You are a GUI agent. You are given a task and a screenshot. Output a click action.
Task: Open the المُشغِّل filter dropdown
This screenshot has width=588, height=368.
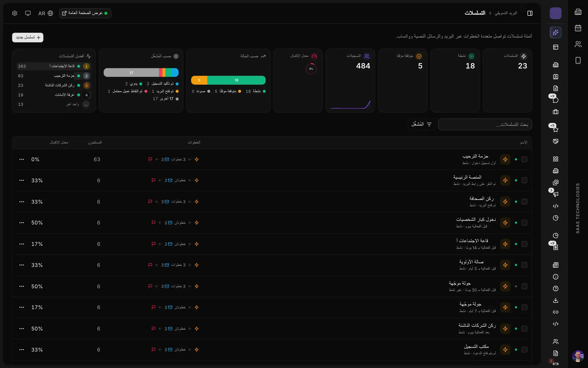421,124
